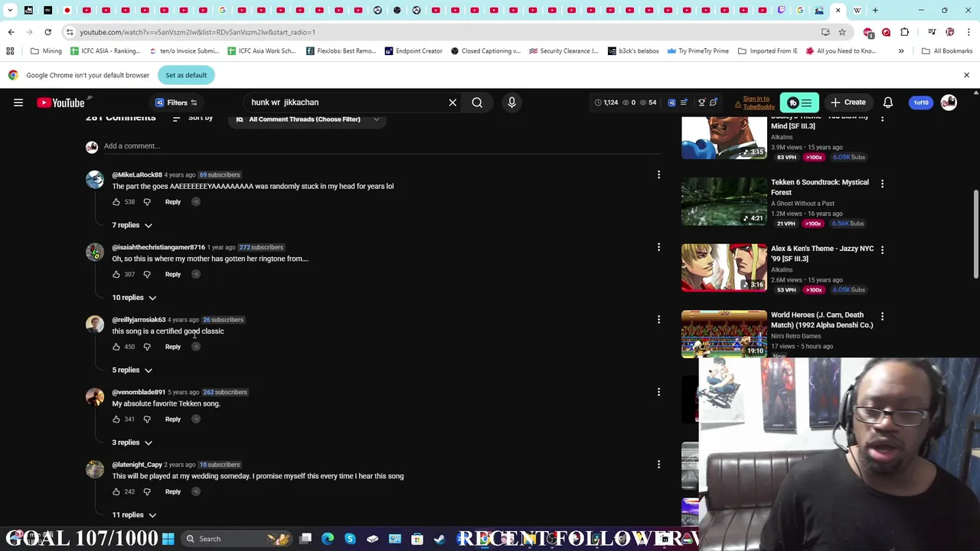980x551 pixels.
Task: Open the Closed Captioning bookmark
Action: coord(485,51)
